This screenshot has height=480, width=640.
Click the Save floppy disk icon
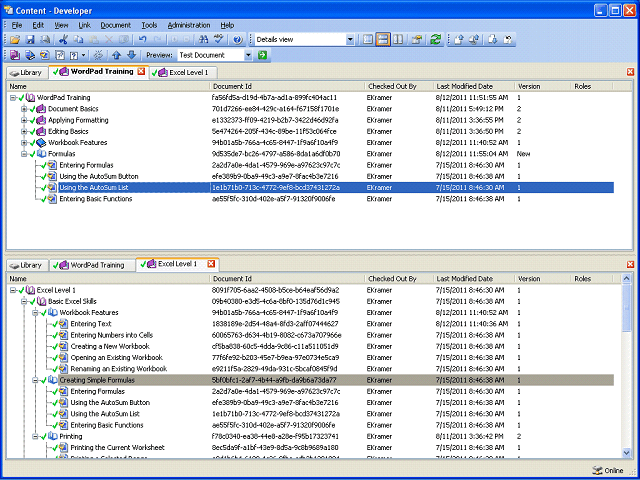point(30,40)
